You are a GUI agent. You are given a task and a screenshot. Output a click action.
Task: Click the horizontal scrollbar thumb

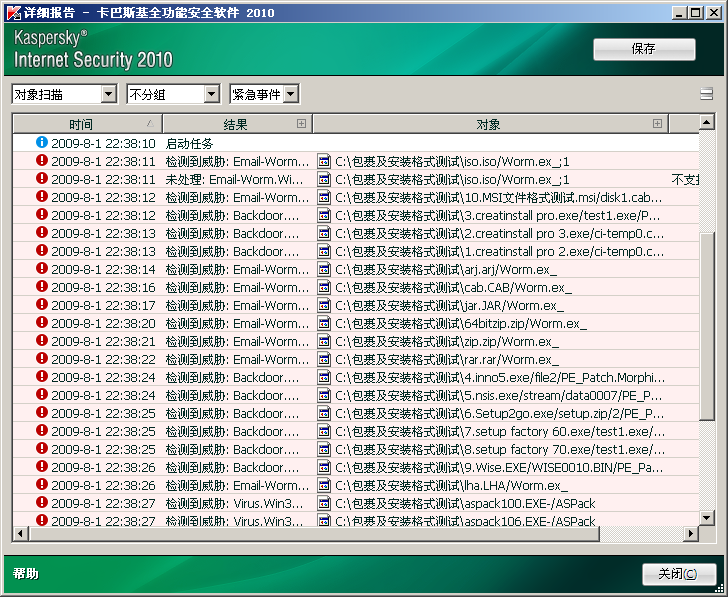[314, 534]
